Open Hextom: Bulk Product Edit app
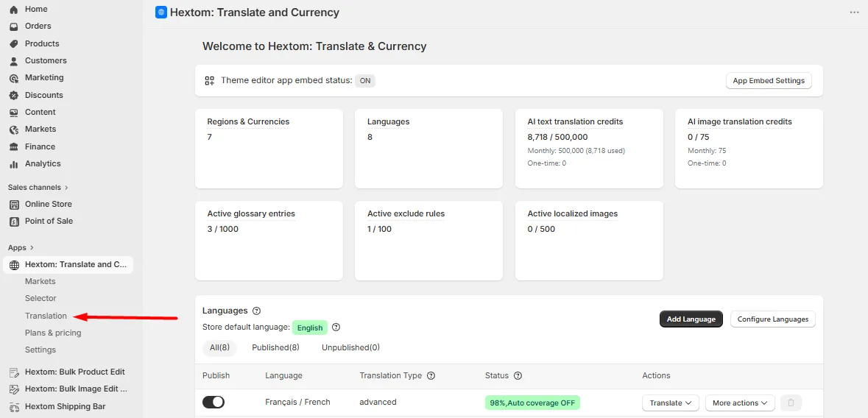Image resolution: width=868 pixels, height=418 pixels. point(75,372)
